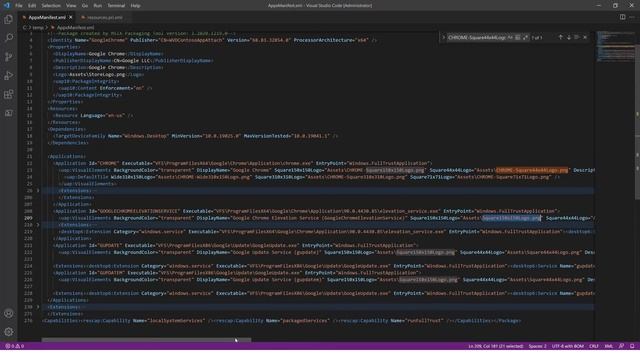The image size is (640, 360).
Task: Open the Source Control view
Action: coord(9,57)
